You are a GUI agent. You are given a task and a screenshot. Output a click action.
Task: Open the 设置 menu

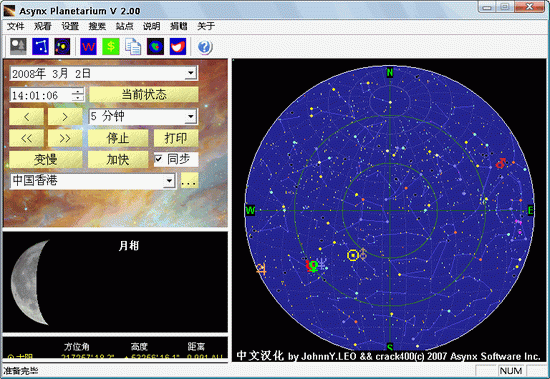70,26
